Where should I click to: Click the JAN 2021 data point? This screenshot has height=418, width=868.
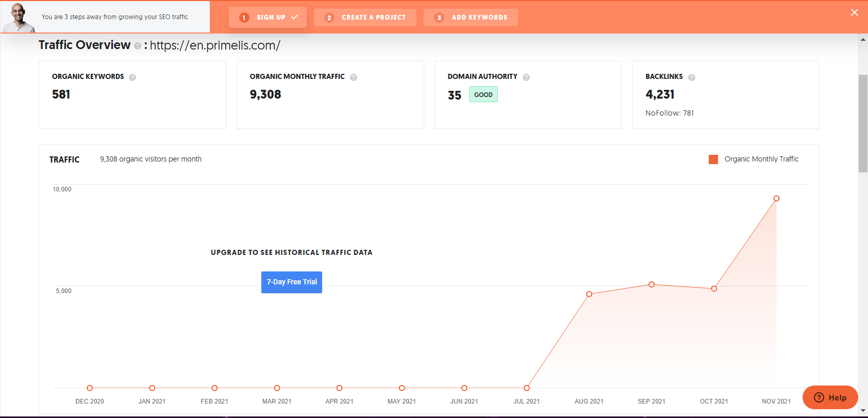pos(152,388)
